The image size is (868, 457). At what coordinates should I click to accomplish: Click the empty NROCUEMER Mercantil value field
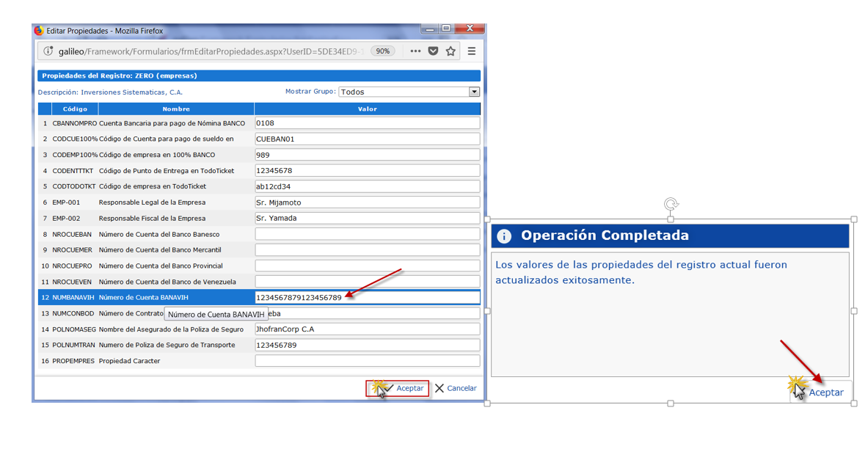pyautogui.click(x=367, y=250)
